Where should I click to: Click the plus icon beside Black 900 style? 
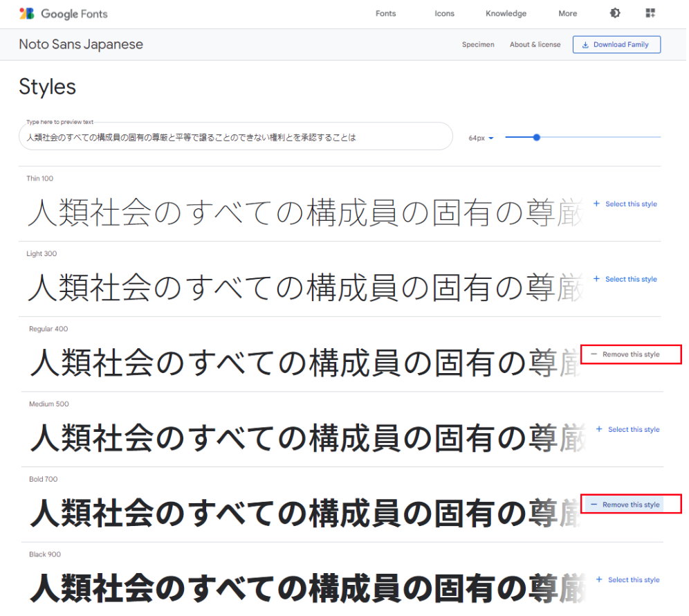599,579
